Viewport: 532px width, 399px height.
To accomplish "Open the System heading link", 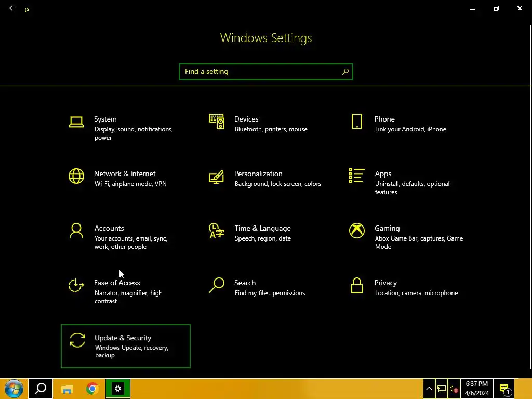I will click(105, 119).
